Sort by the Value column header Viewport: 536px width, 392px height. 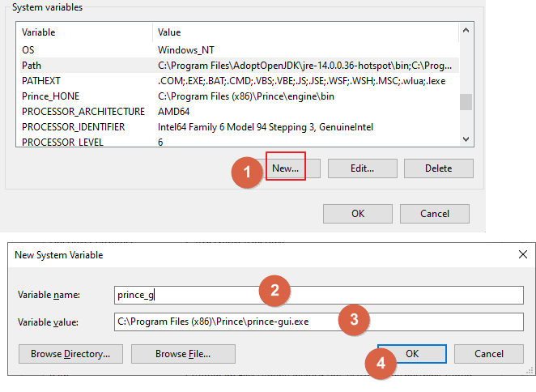[304, 32]
